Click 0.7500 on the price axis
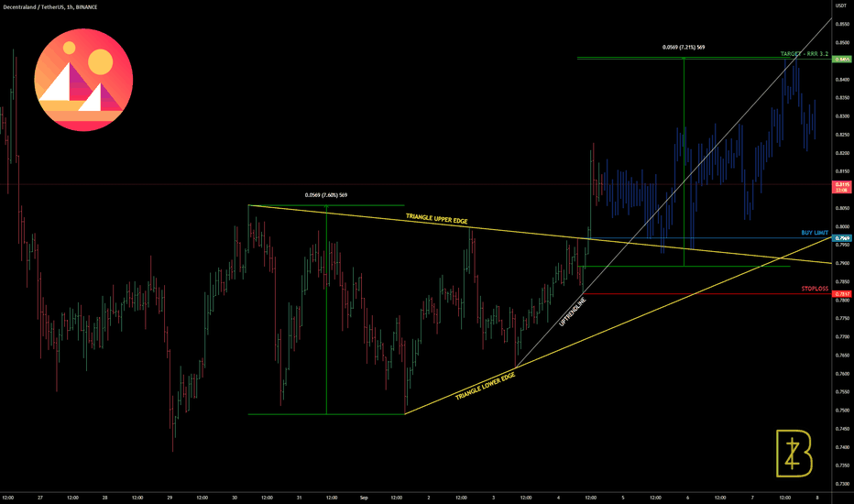Viewport: 854px width, 504px height. (x=843, y=411)
